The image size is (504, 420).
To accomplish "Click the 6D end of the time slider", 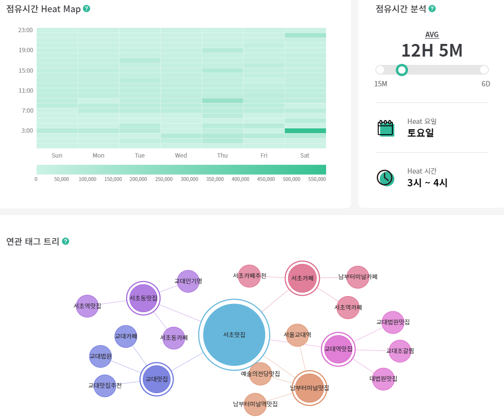I will click(484, 70).
